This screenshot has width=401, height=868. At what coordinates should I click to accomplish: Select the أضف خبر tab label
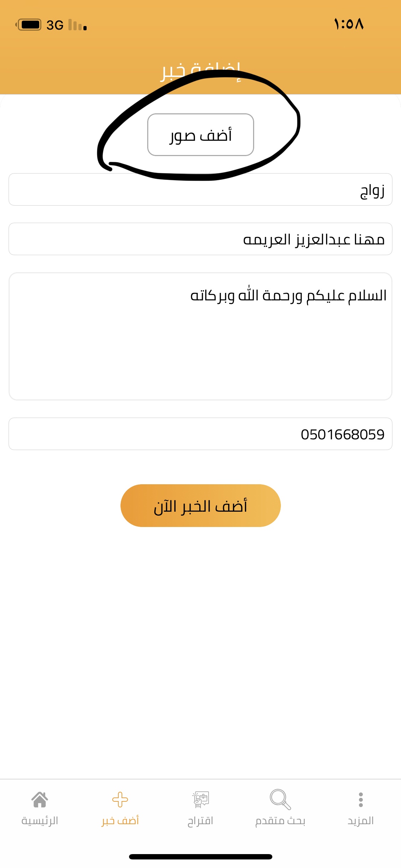point(120,821)
